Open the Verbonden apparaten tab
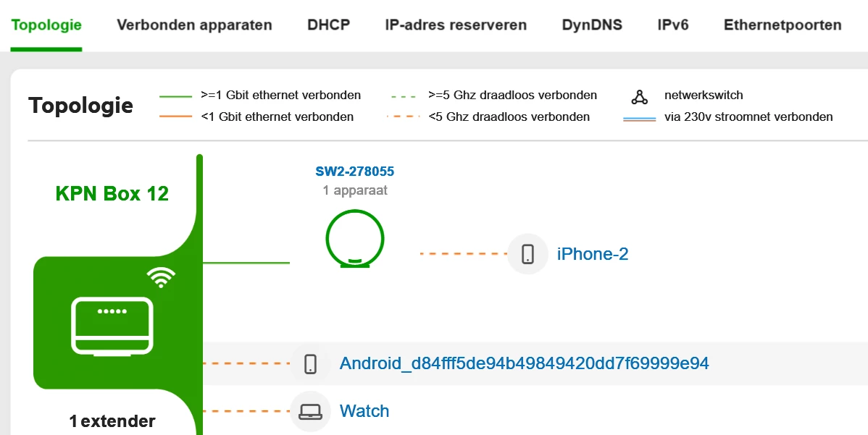Viewport: 868px width, 435px height. [x=194, y=25]
